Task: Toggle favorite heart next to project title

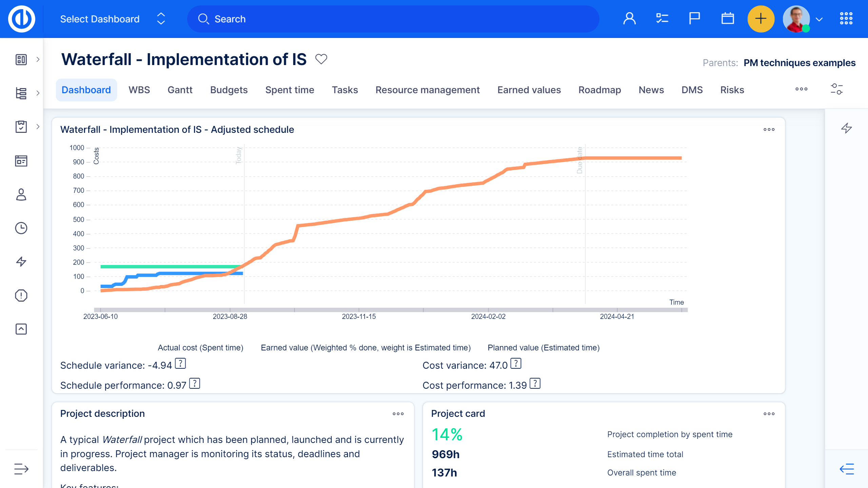Action: coord(321,59)
